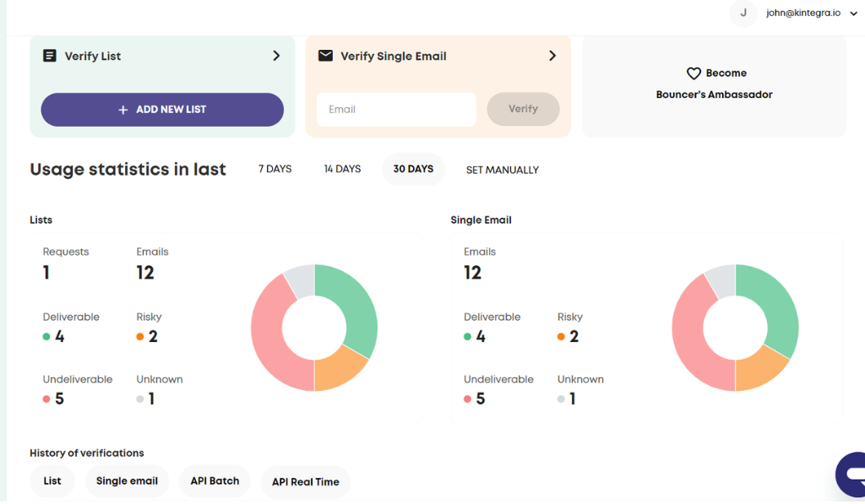Click the Lists Unknown count 1
This screenshot has width=865, height=504.
point(152,398)
